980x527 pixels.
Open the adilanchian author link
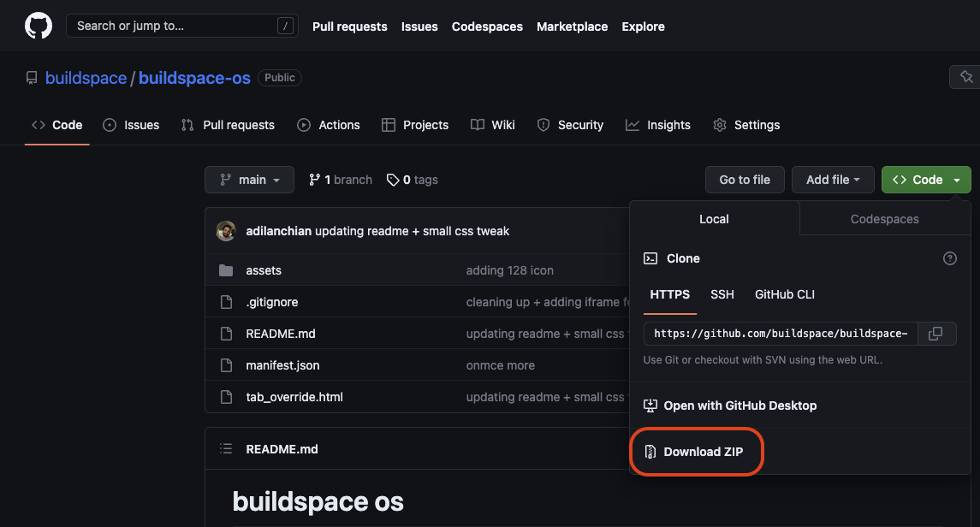pyautogui.click(x=279, y=231)
